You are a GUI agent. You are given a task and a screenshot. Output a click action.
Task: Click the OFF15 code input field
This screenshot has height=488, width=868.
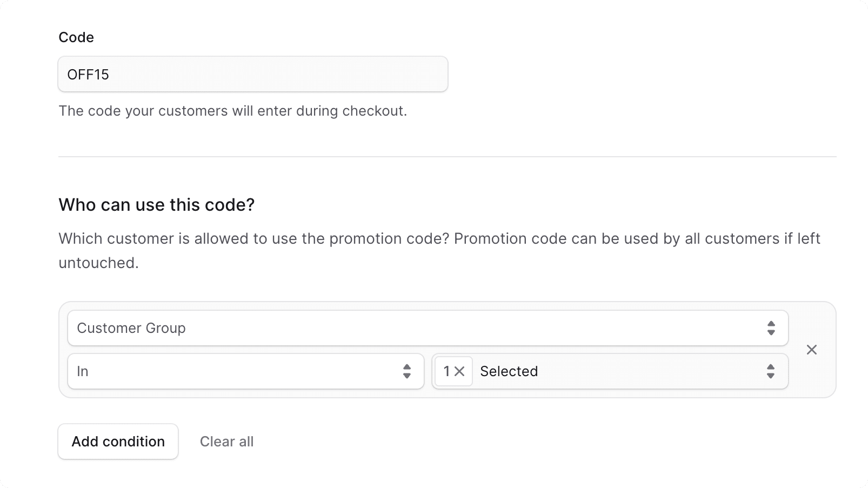252,74
